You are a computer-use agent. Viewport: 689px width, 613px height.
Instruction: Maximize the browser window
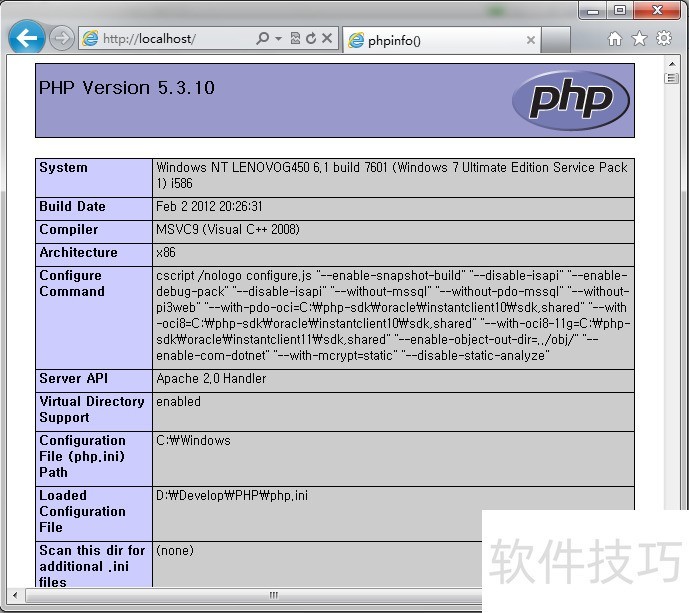620,10
